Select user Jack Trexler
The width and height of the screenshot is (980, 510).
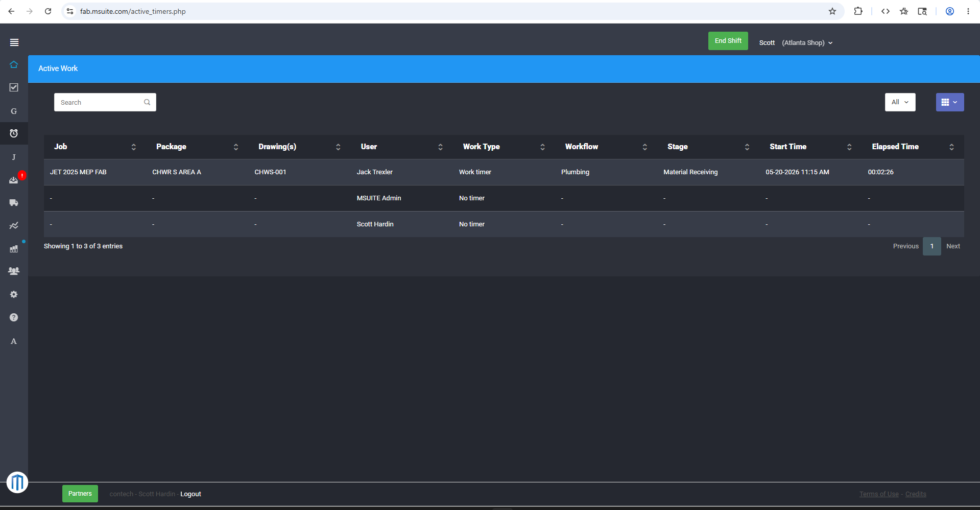(x=375, y=172)
